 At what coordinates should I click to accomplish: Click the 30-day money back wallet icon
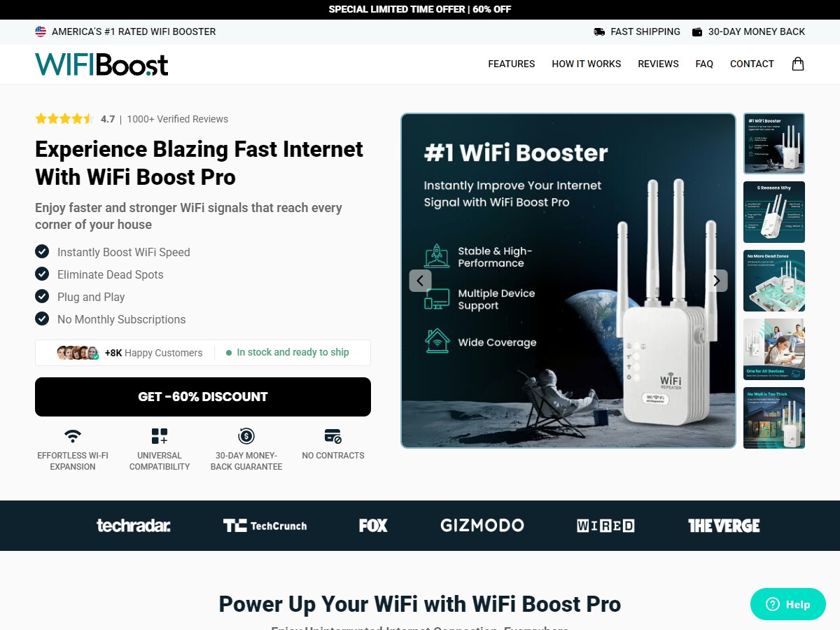(697, 31)
